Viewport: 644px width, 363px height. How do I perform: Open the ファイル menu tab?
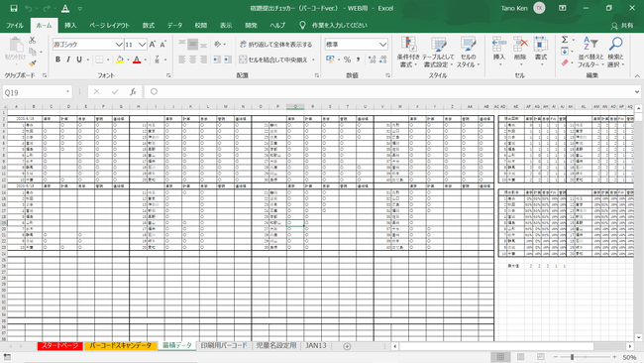click(x=15, y=25)
